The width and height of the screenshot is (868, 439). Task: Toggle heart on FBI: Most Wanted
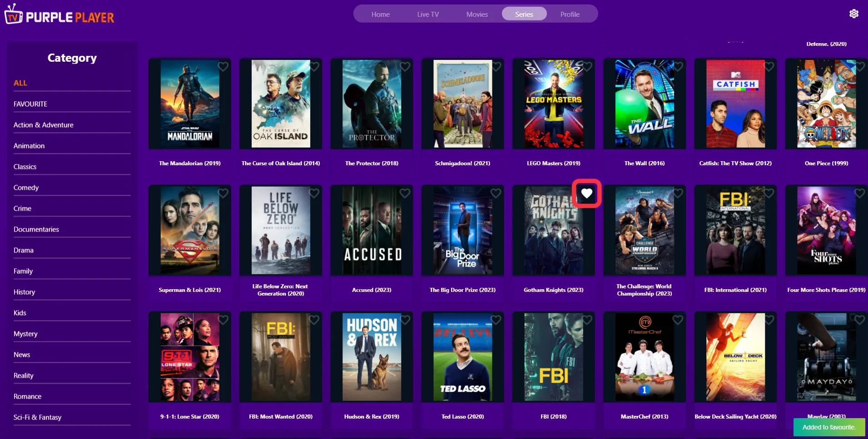tap(314, 320)
